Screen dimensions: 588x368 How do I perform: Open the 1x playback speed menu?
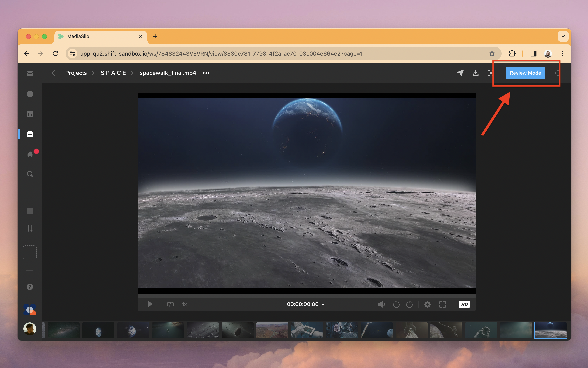point(184,304)
